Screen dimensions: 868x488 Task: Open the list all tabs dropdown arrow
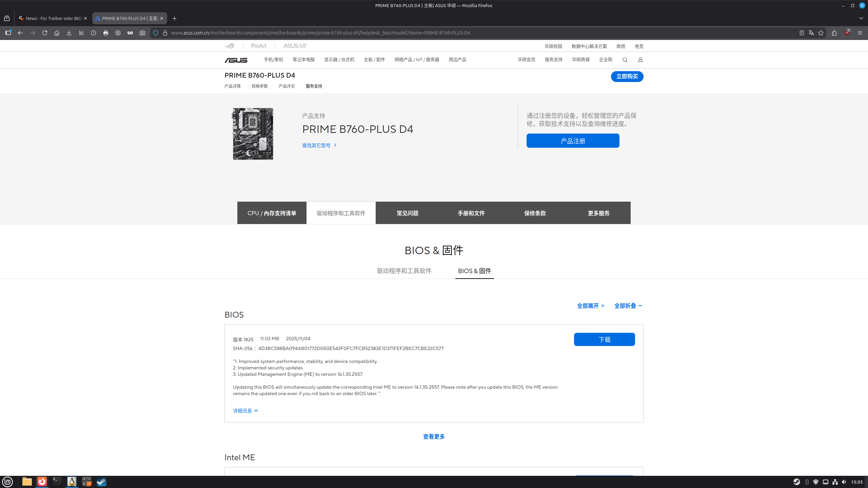[861, 18]
